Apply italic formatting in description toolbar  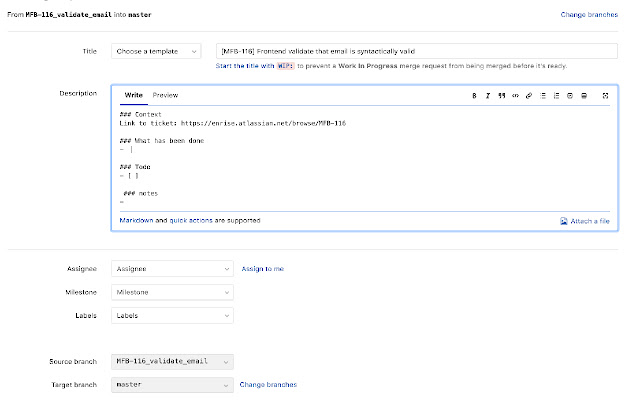[488, 96]
